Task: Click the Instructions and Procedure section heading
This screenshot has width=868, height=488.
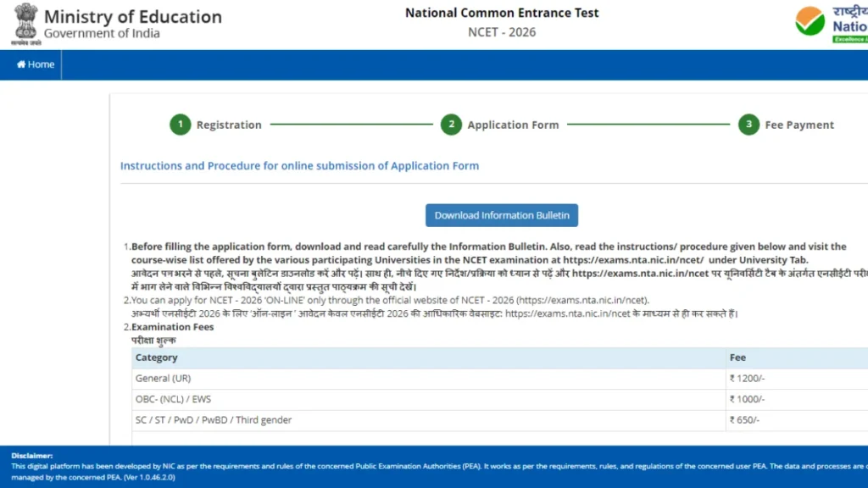Action: tap(299, 166)
